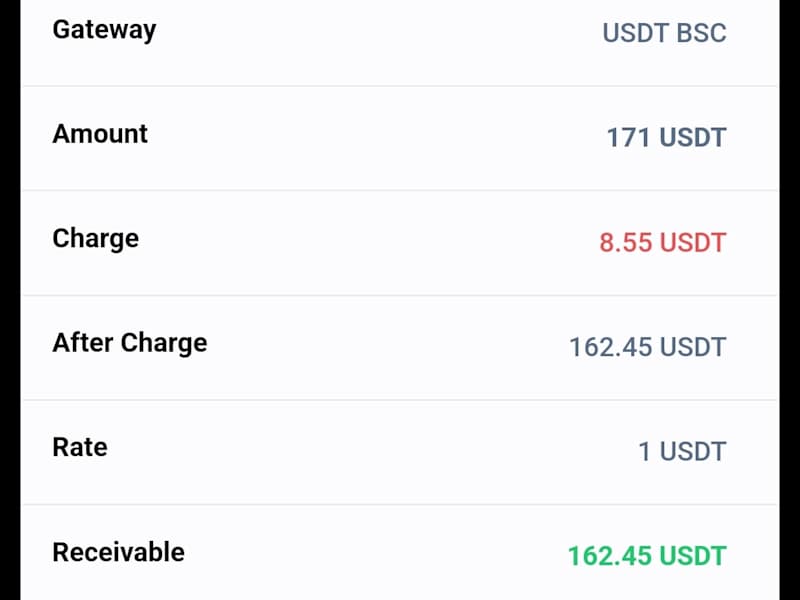
Task: Click the Gateway row background
Action: click(400, 43)
